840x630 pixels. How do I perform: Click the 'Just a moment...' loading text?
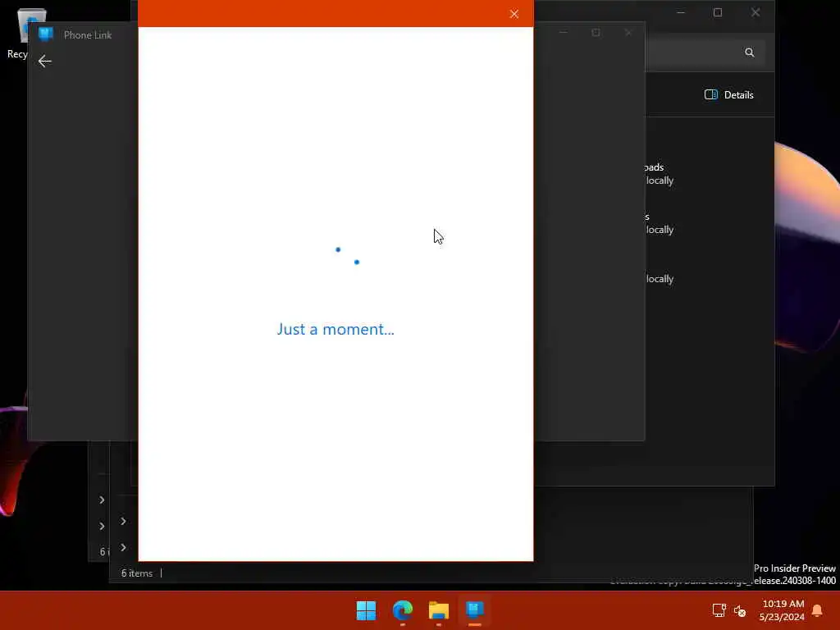point(336,329)
